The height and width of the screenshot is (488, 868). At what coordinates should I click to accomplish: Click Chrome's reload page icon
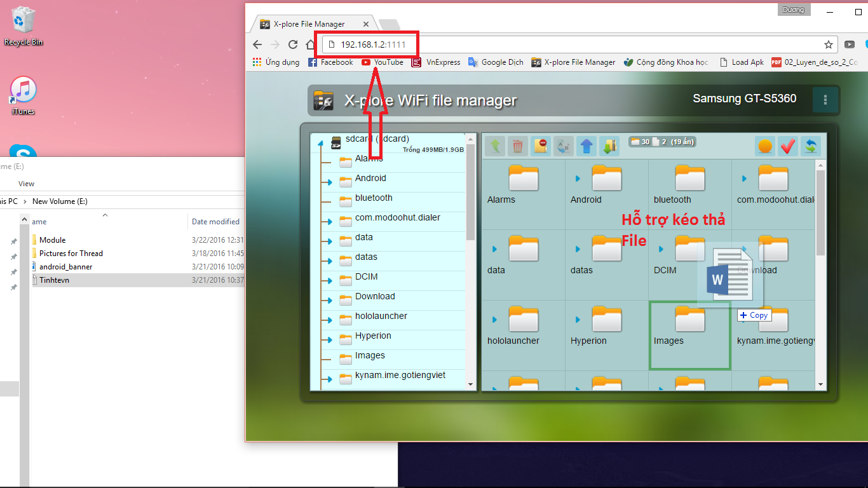click(x=293, y=44)
